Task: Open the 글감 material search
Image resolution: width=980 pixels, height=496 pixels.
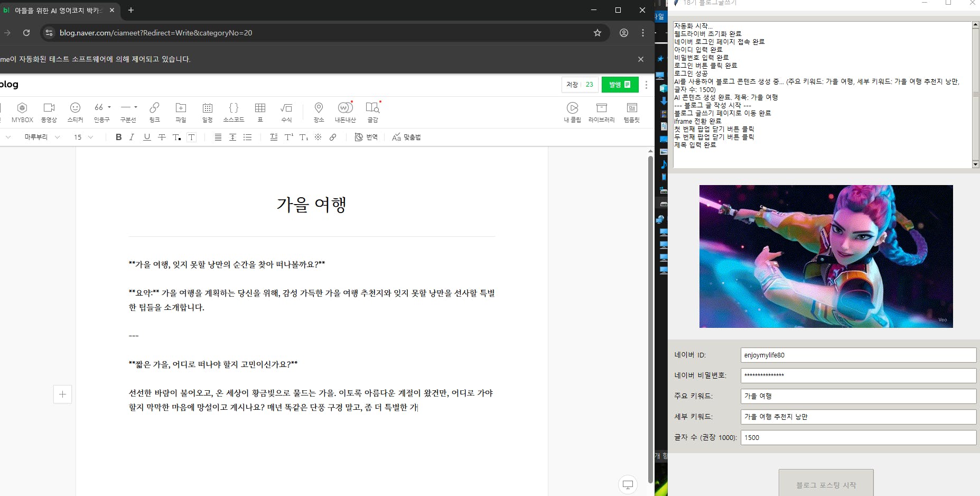Action: coord(373,113)
